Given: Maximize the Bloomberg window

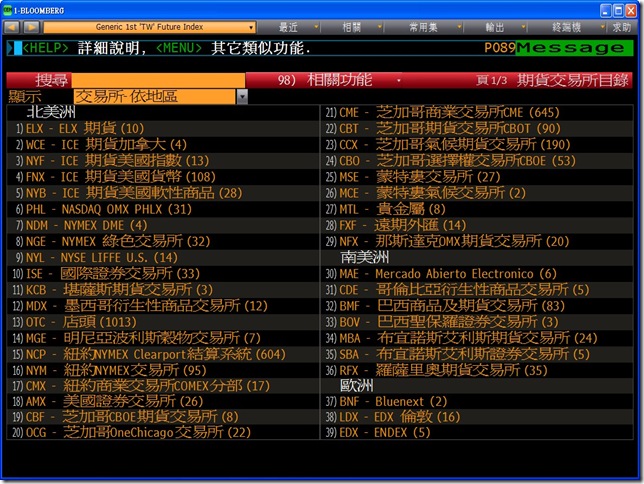Looking at the screenshot, I should 618,10.
